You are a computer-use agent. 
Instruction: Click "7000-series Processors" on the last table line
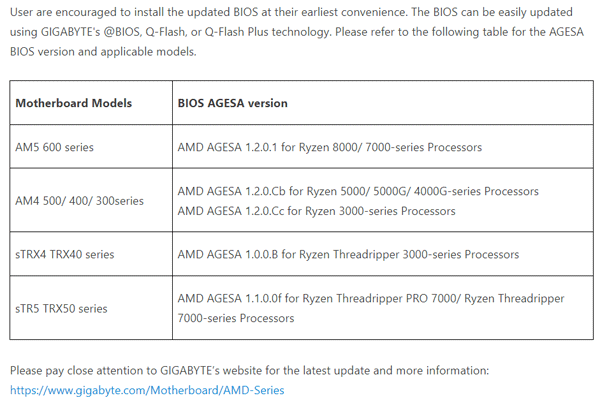point(236,318)
